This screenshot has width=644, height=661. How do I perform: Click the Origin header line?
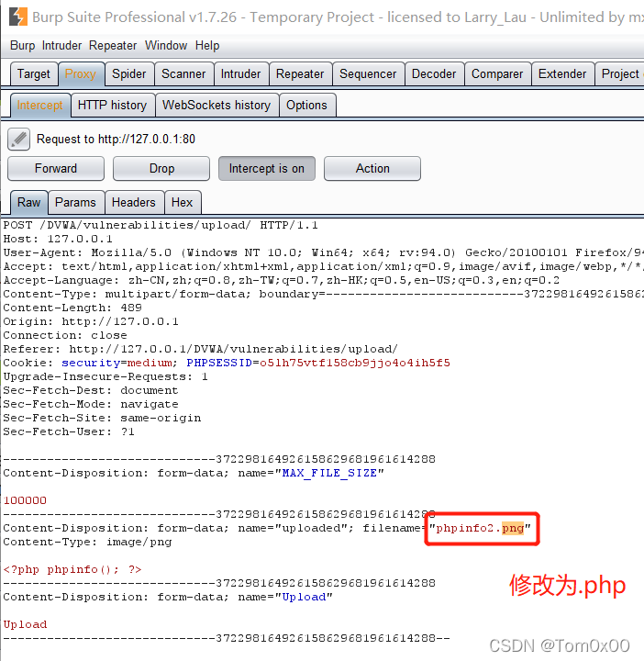point(91,321)
